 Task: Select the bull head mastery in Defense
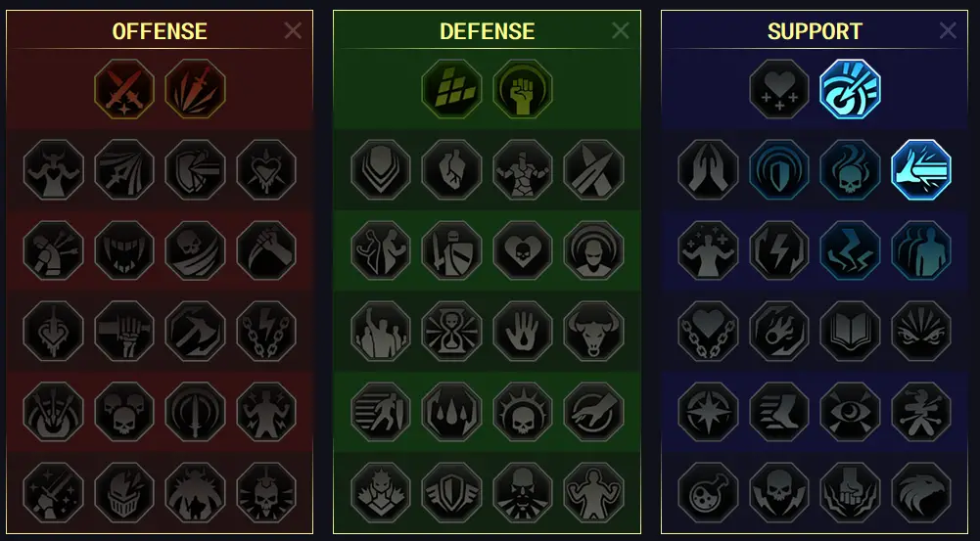tap(593, 331)
